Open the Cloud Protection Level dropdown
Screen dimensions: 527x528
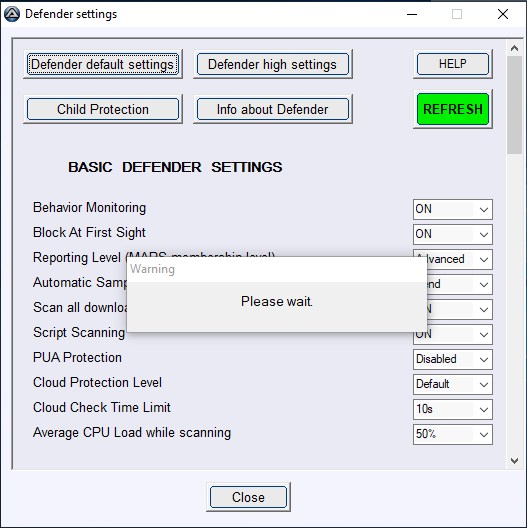pyautogui.click(x=453, y=384)
